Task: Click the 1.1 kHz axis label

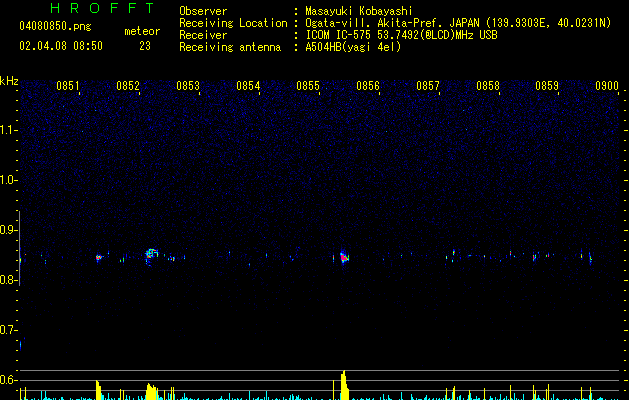Action: click(8, 130)
